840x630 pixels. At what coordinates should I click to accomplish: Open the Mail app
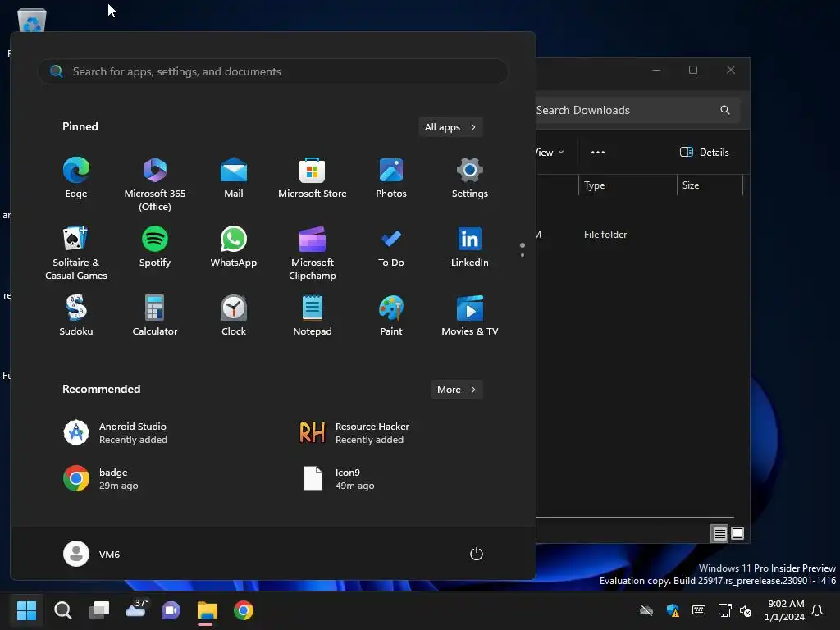click(234, 178)
